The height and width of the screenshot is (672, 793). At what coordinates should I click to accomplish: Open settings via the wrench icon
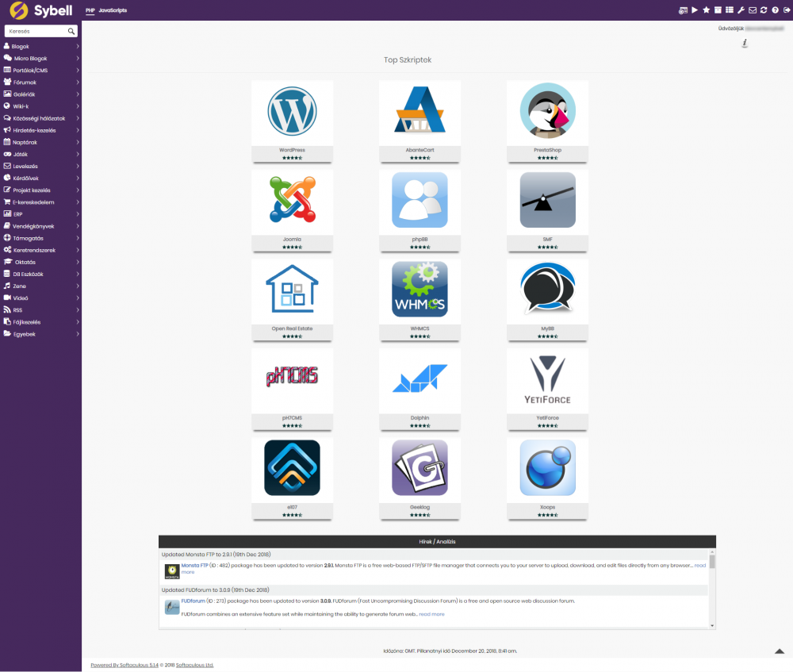click(x=741, y=10)
